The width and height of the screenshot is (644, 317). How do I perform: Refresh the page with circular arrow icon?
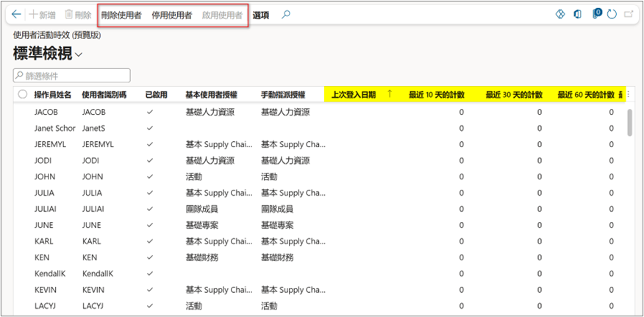(612, 15)
